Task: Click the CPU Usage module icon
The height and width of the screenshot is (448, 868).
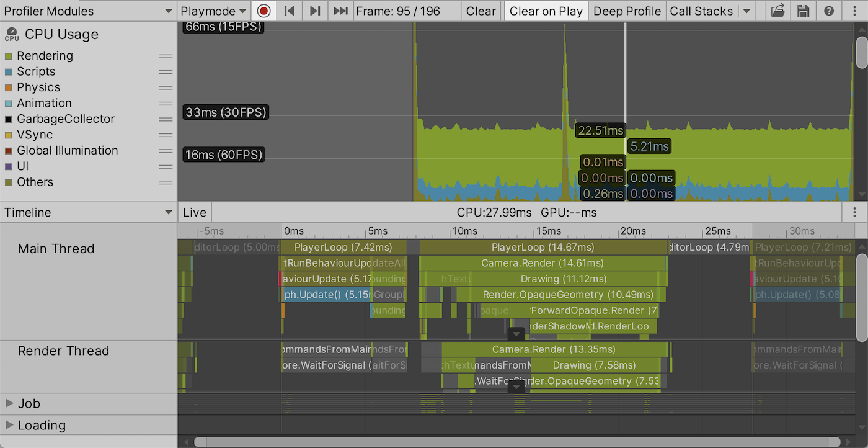Action: point(11,34)
